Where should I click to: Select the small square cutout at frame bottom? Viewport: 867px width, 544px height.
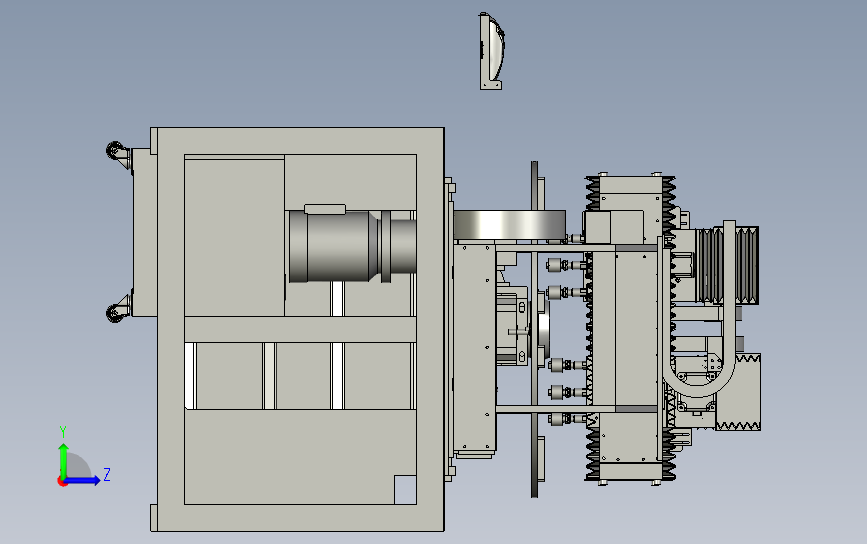click(405, 490)
